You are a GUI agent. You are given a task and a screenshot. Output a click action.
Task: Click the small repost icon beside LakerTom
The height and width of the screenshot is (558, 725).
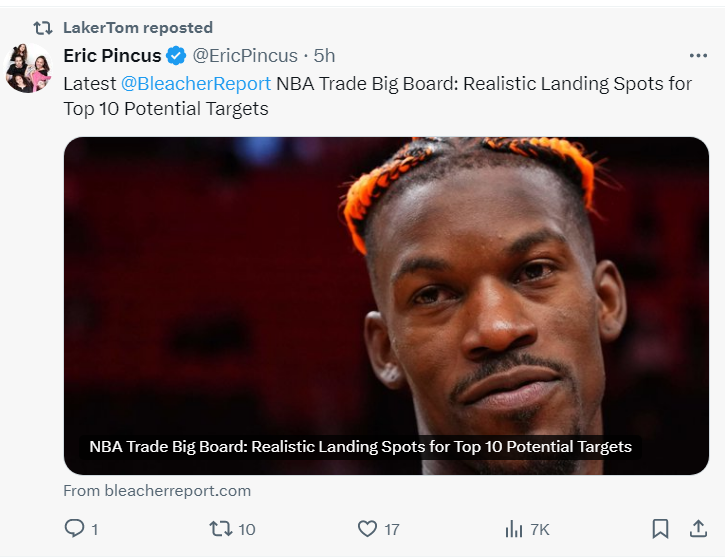click(x=43, y=27)
